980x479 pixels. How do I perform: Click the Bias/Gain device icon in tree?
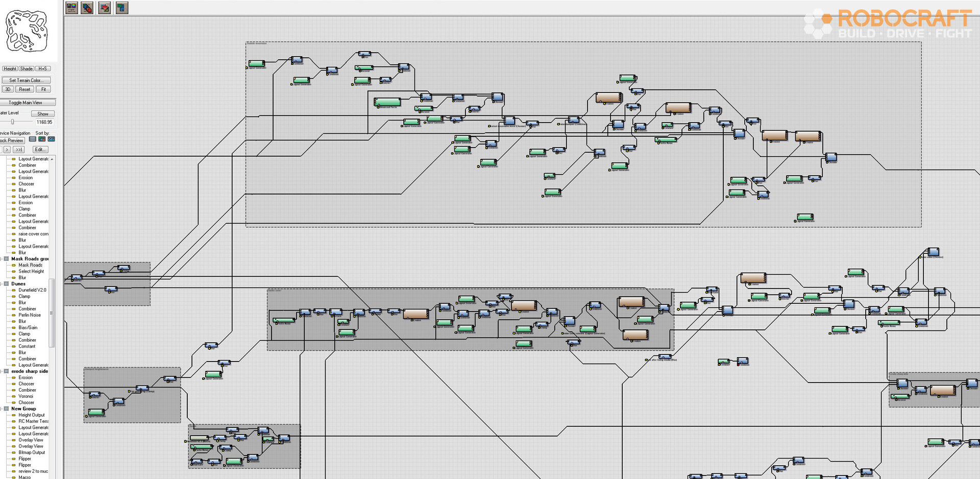[14, 328]
